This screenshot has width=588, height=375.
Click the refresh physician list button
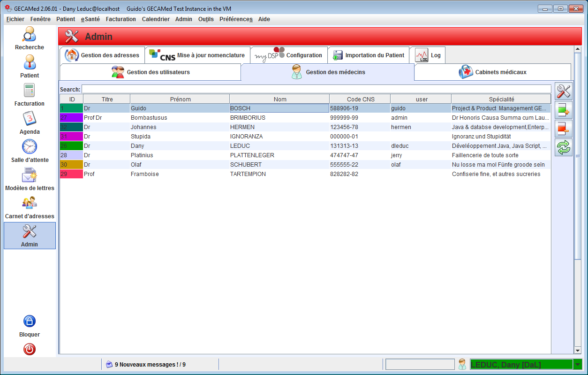coord(564,147)
